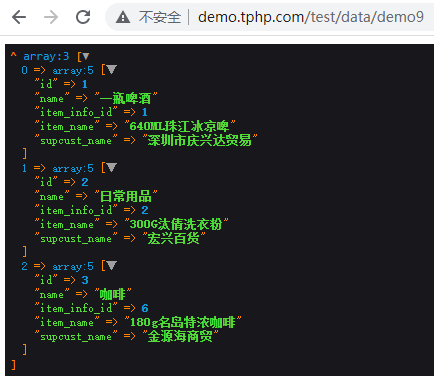Select value "180g名岛特浓咖啡"
434x384 pixels.
coord(182,322)
